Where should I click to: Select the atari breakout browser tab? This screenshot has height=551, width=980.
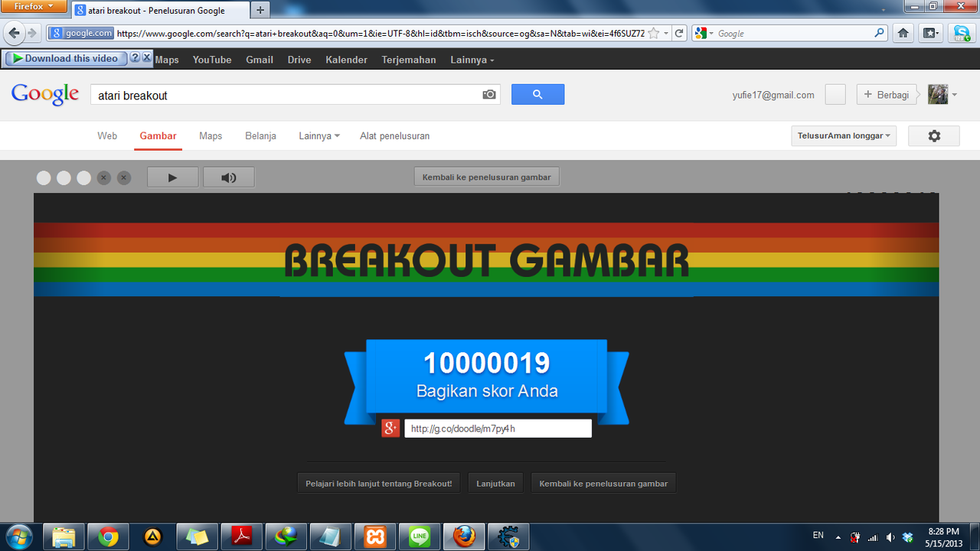click(161, 11)
